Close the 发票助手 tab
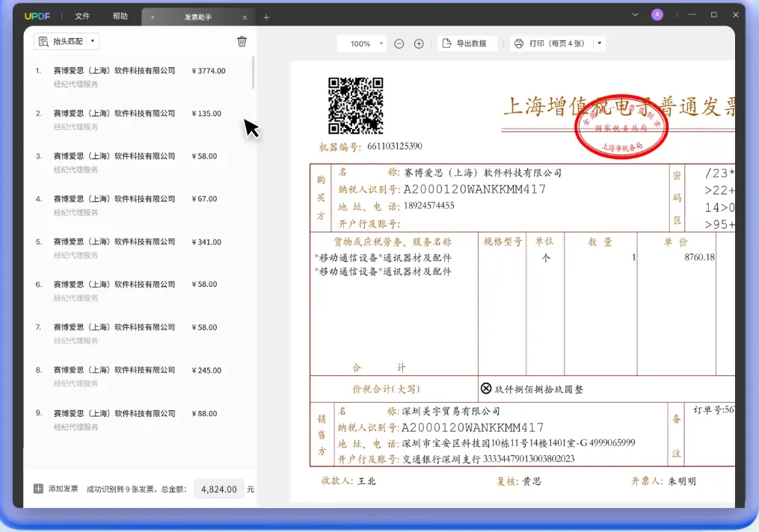The width and height of the screenshot is (759, 532). click(x=245, y=17)
